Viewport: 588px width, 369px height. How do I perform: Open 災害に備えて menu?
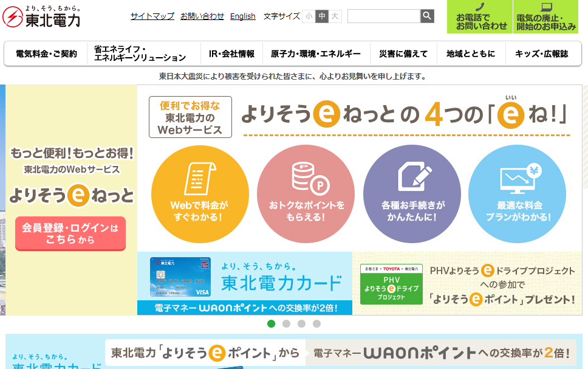coord(403,53)
